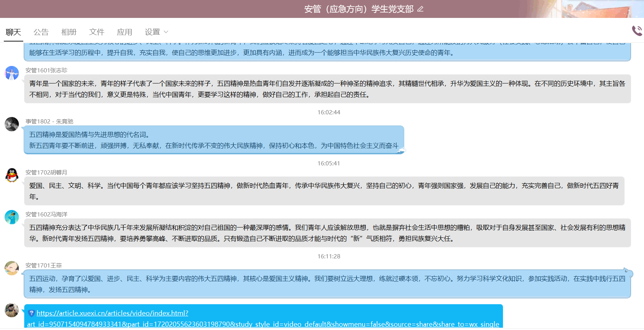
Task: Click the pencil edit icon beside group name
Action: tap(420, 9)
